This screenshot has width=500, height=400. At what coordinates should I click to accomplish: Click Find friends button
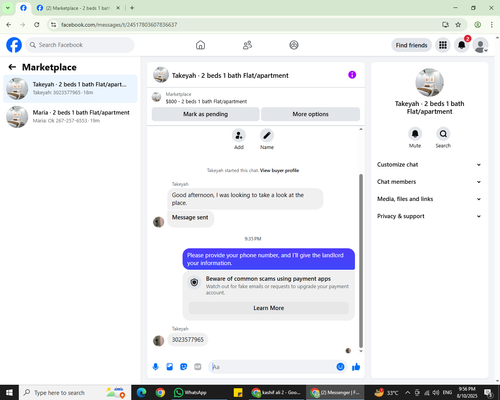pyautogui.click(x=411, y=45)
